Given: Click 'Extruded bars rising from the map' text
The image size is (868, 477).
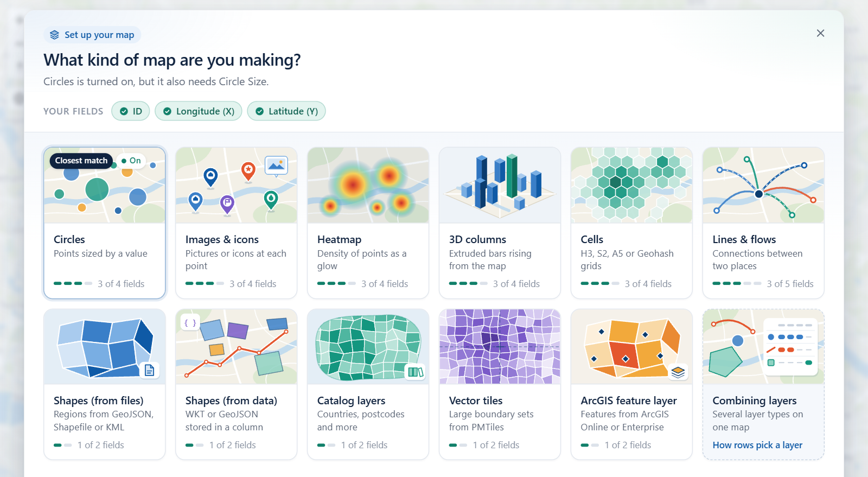Looking at the screenshot, I should coord(490,260).
